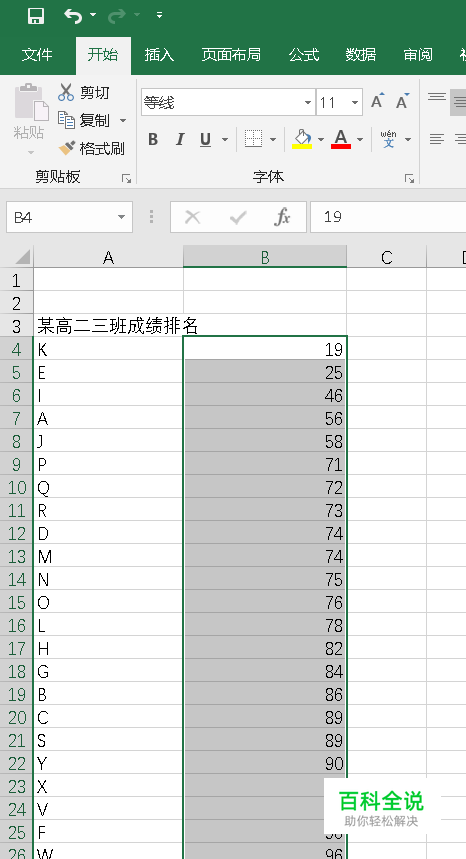Click cell B4 containing 19
Viewport: 466px width, 859px height.
(x=265, y=350)
